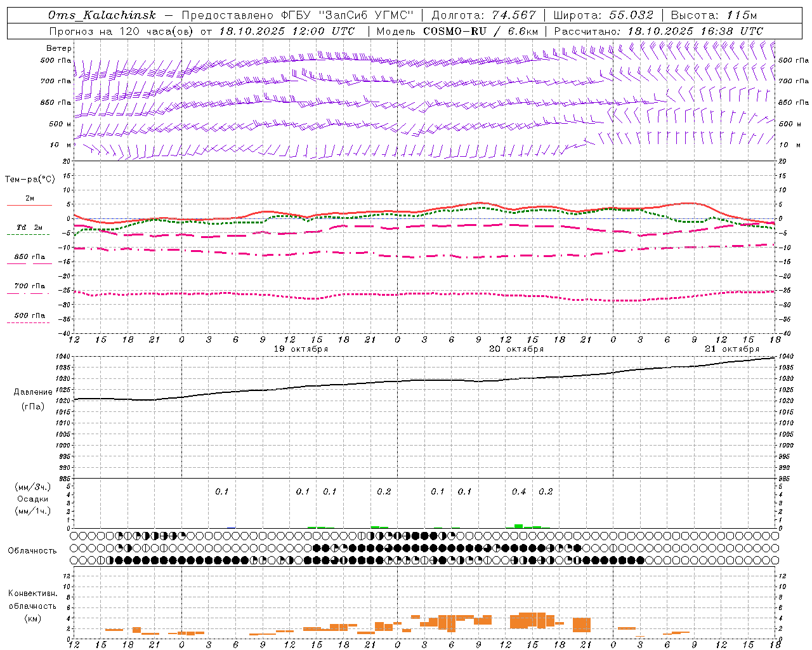The image size is (812, 650).
Task: Click the (мм/3ч.) precipitation unit label
Action: coord(33,487)
